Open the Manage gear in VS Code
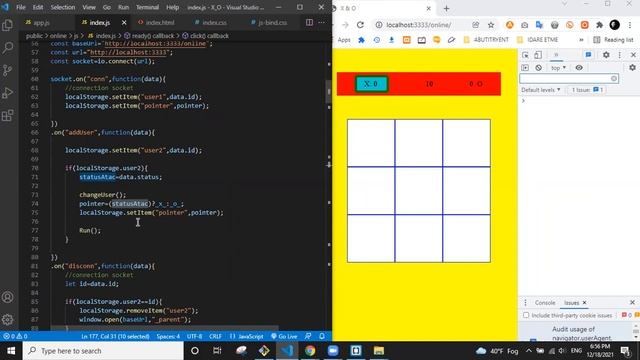Image resolution: width=640 pixels, height=360 pixels. 7,319
